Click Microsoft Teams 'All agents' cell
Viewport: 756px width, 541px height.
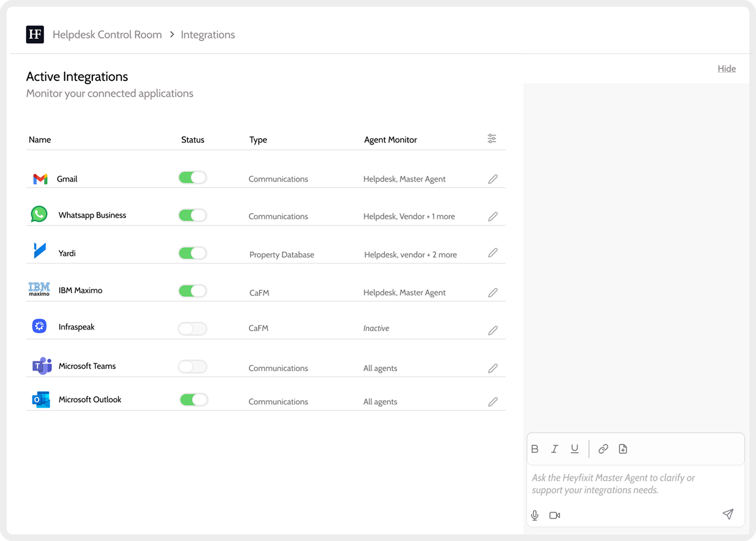click(x=380, y=368)
